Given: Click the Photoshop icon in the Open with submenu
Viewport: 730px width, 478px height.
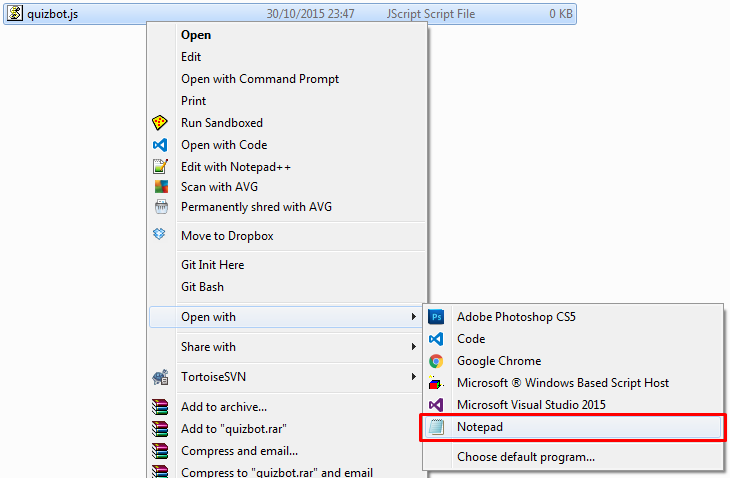Looking at the screenshot, I should (x=436, y=317).
